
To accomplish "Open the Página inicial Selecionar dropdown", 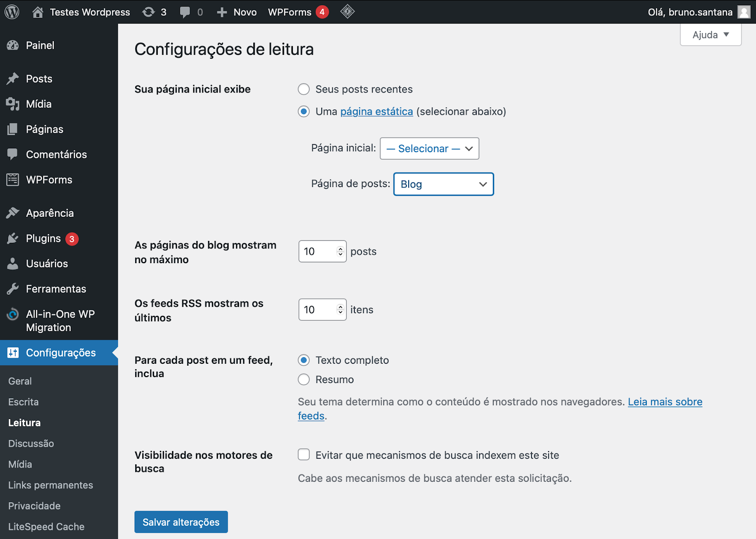I will tap(430, 148).
